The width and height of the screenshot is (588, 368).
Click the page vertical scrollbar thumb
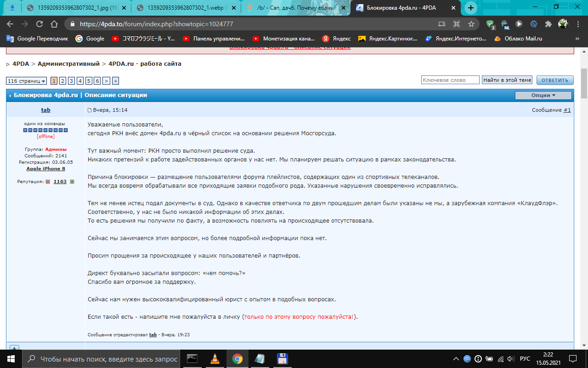(x=584, y=83)
